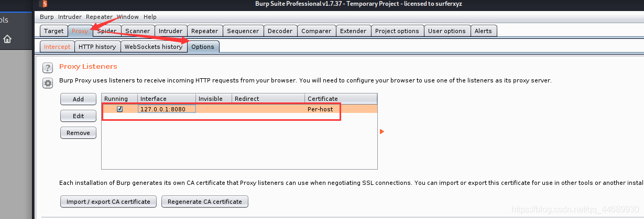
Task: Open help for Proxy Listeners section
Action: [48, 68]
